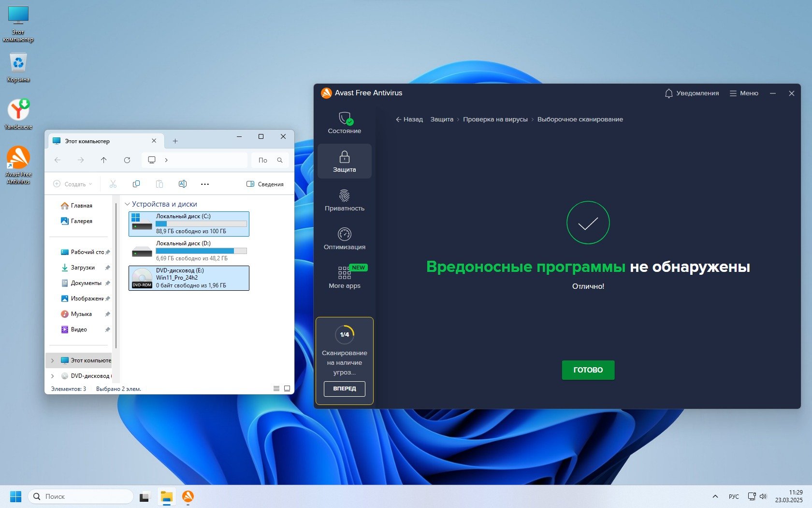
Task: Click the Paste icon in Explorer toolbar
Action: [x=159, y=184]
